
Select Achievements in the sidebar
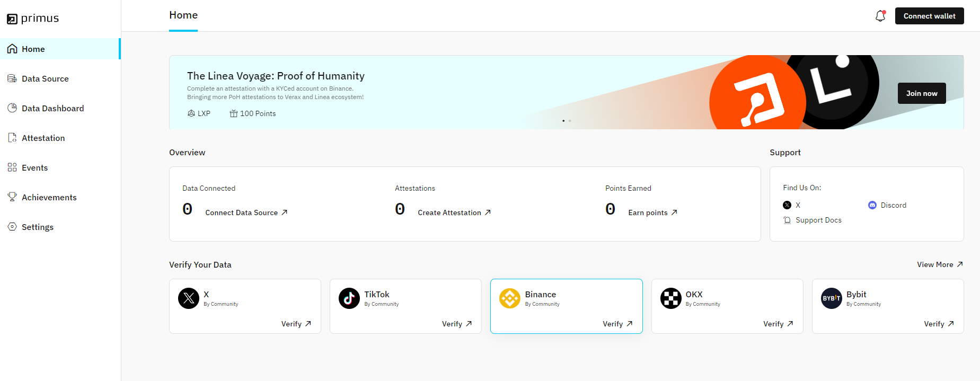pyautogui.click(x=49, y=198)
